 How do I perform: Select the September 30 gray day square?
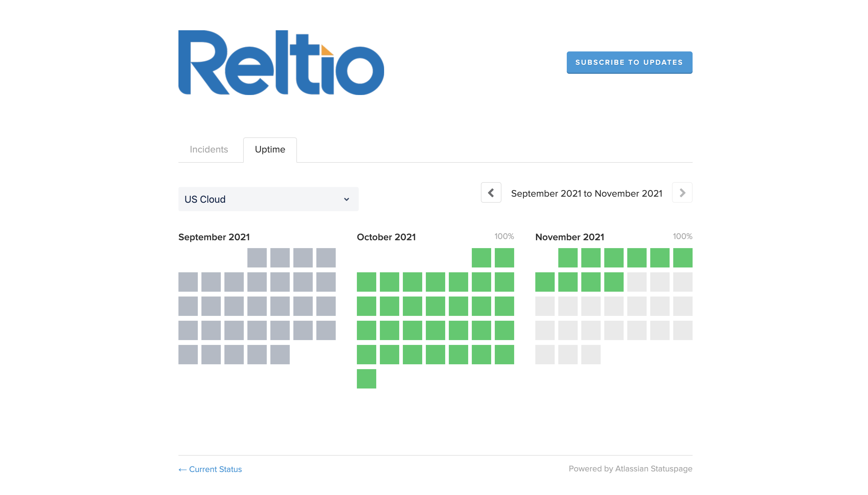(280, 355)
